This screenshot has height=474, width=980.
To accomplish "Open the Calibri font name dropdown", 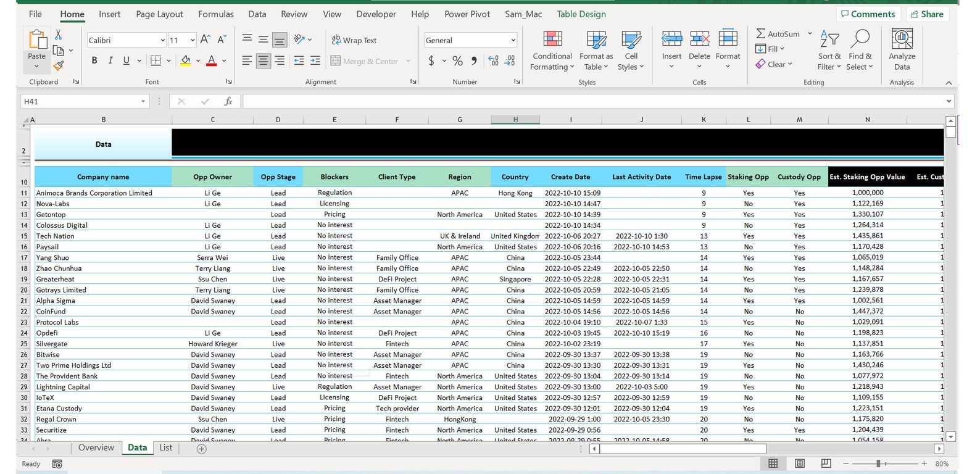I will 163,40.
